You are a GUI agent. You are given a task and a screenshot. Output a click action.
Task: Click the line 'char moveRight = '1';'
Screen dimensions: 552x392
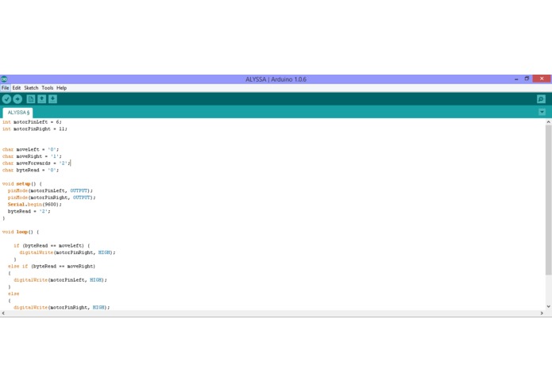(x=32, y=156)
